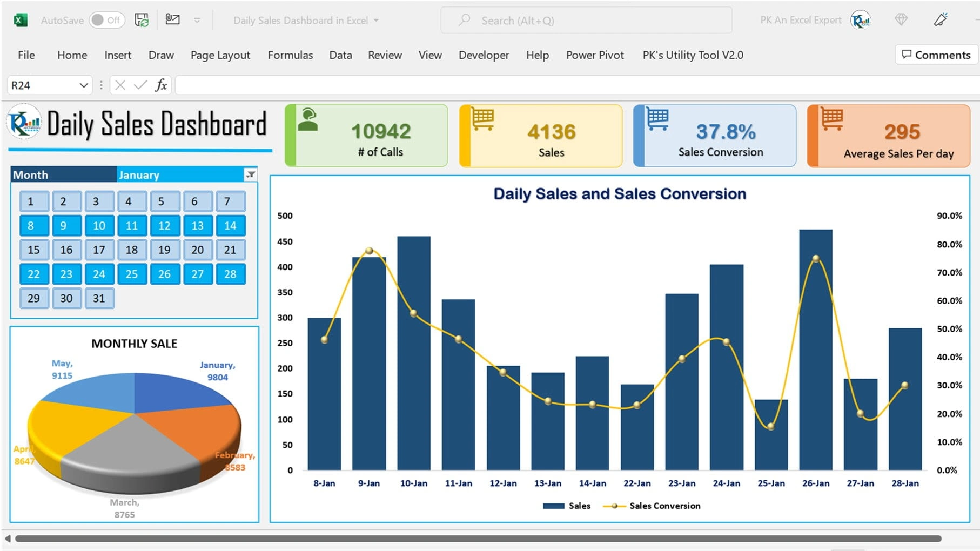Viewport: 980px width, 551px height.
Task: Open the Month filter button next to January
Action: (x=250, y=174)
